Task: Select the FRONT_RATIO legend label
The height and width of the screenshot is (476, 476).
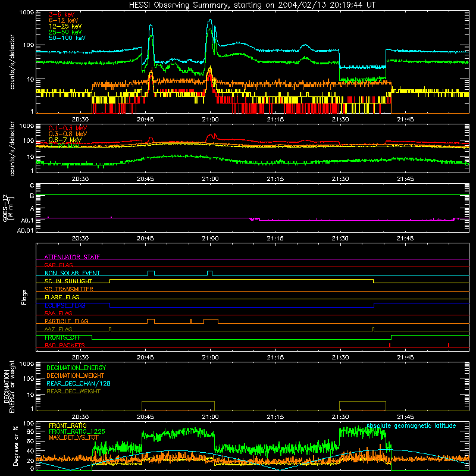Action: click(68, 425)
